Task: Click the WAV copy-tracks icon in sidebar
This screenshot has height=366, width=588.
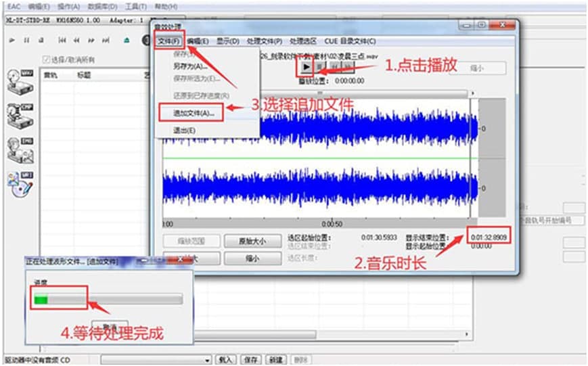Action: point(20,82)
